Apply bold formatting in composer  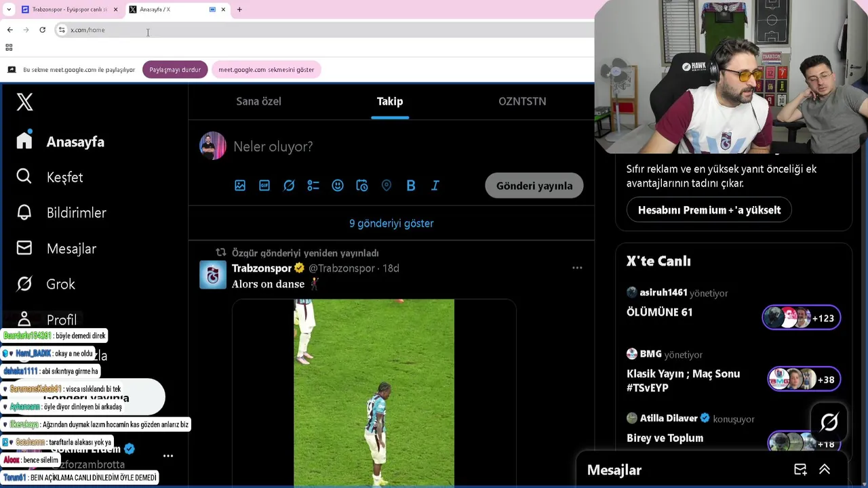click(x=411, y=185)
